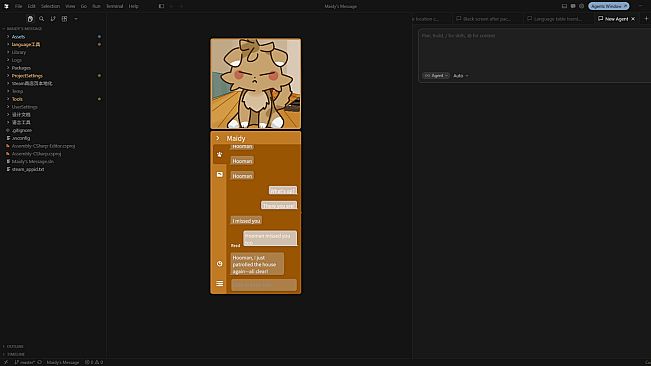Screen dimensions: 651x366
Task: Open the hamburger menu icon in Maidy app
Action: (x=220, y=283)
